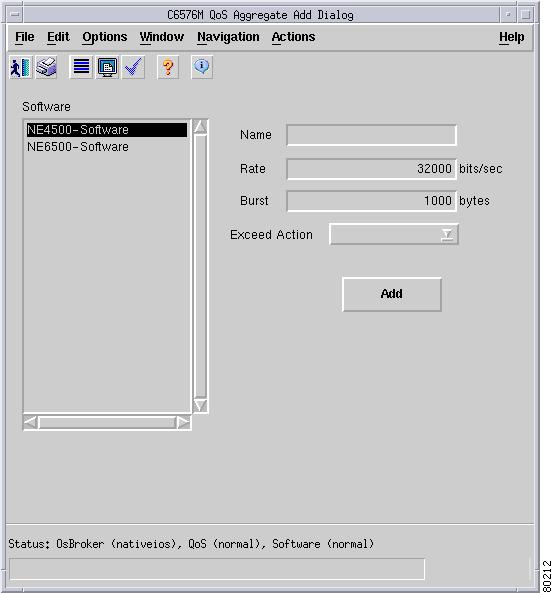Click the blue info bubble icon
This screenshot has height=593, width=553.
[202, 67]
